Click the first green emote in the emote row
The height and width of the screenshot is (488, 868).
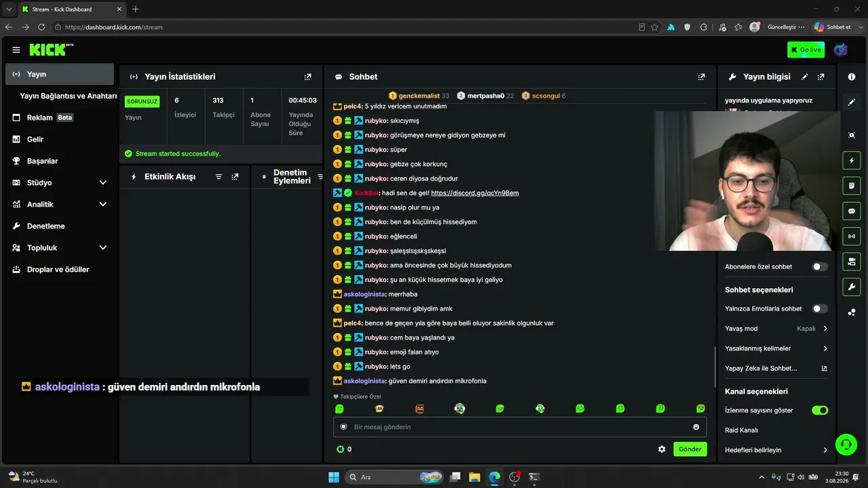tap(340, 409)
